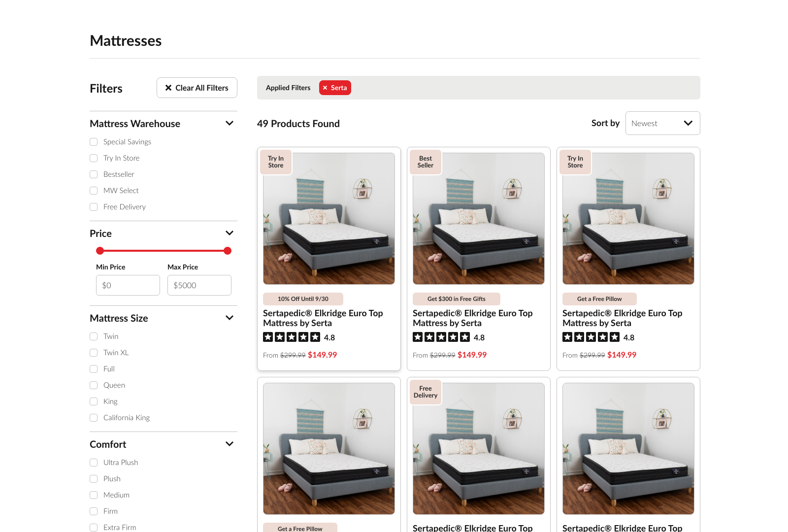
Task: Select the Plush comfort checkbox
Action: (x=94, y=479)
